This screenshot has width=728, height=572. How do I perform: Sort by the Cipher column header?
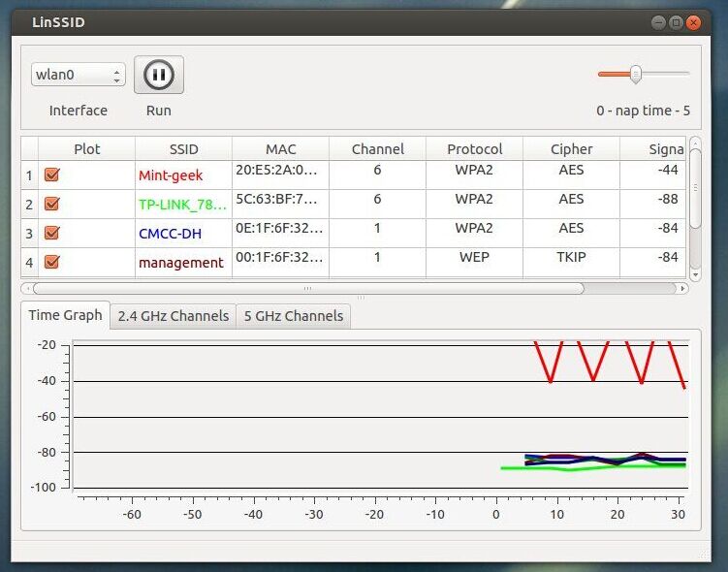click(572, 149)
